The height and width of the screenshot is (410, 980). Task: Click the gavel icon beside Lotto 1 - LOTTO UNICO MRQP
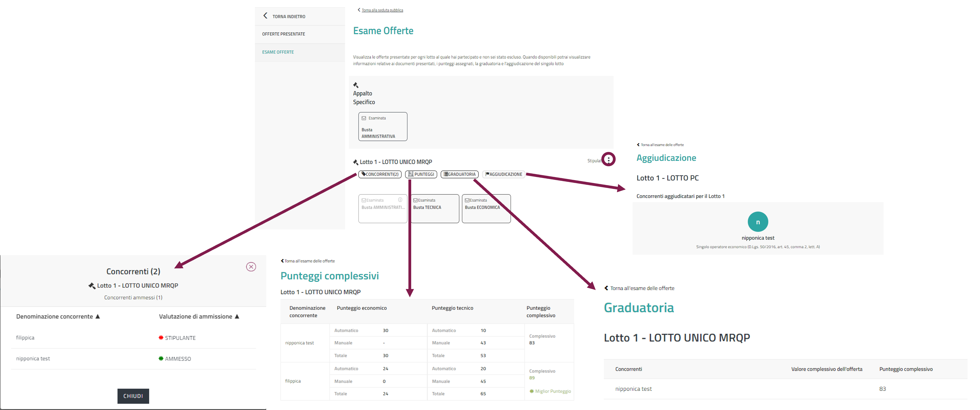point(356,162)
